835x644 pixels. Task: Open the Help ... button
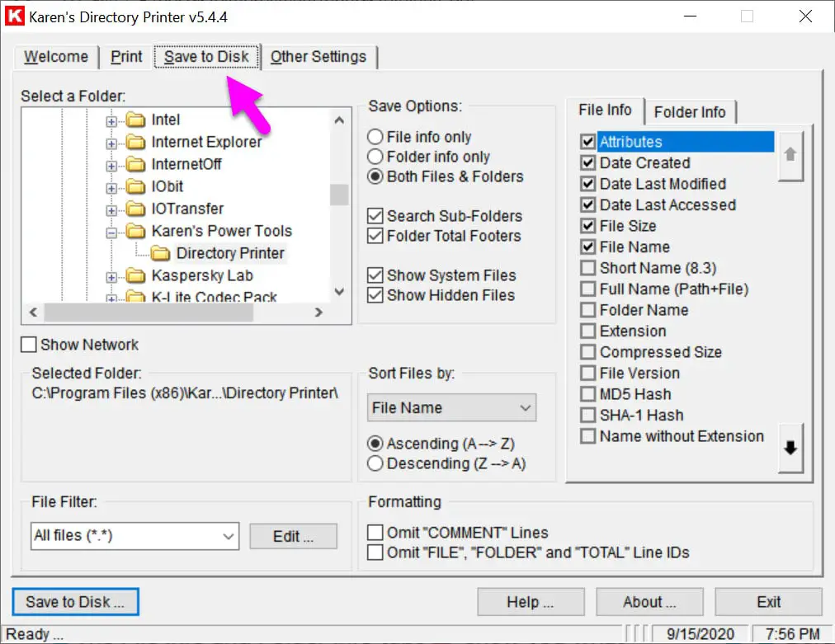531,602
